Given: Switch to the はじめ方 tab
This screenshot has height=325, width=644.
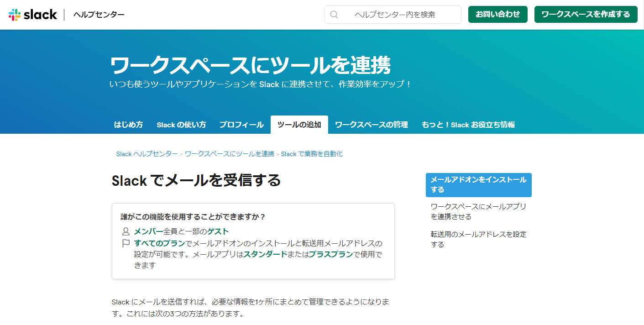Looking at the screenshot, I should (x=128, y=125).
